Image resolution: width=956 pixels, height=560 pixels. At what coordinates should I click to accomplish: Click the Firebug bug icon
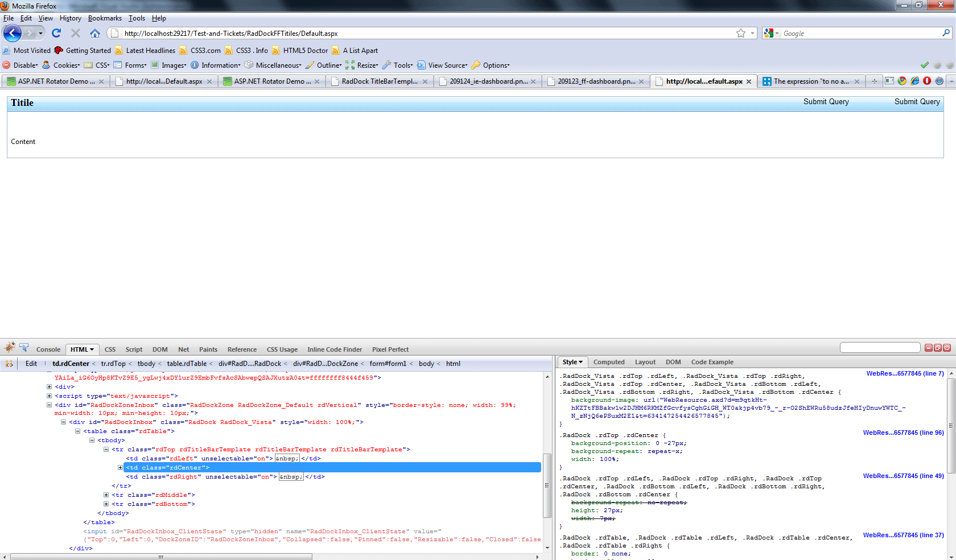tap(10, 347)
